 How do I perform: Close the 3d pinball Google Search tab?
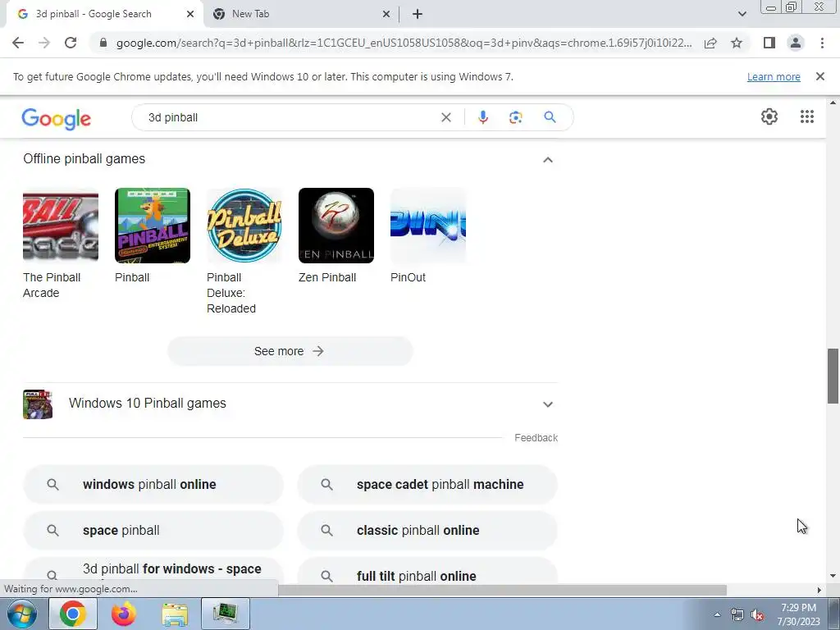pos(189,14)
